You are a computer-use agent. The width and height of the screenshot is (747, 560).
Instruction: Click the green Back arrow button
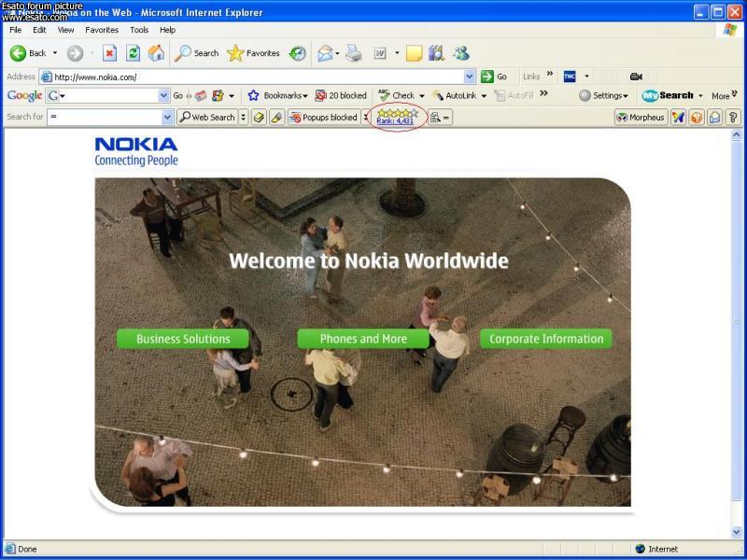click(x=18, y=53)
